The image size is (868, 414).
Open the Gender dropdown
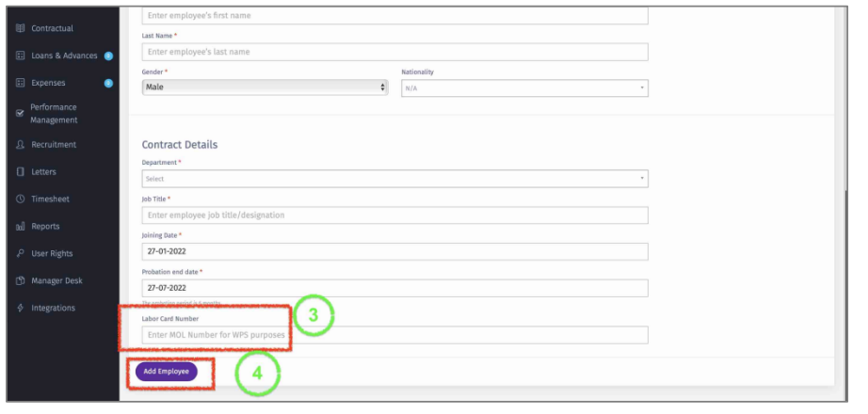pos(265,87)
